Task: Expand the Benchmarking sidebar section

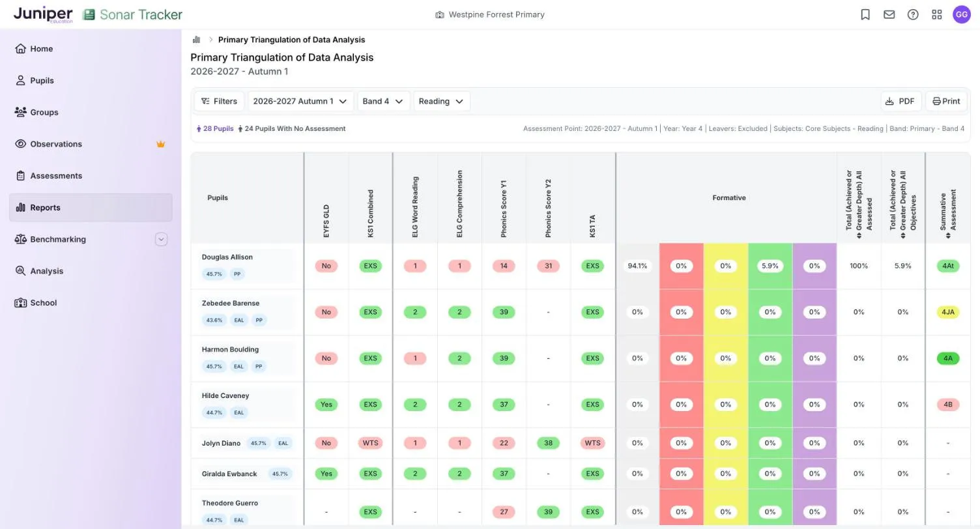Action: (161, 239)
